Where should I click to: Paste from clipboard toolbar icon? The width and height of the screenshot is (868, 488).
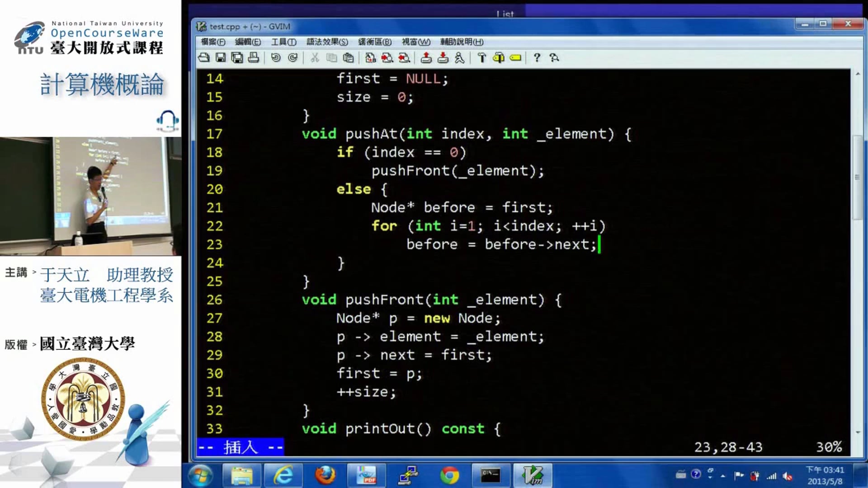(x=348, y=57)
